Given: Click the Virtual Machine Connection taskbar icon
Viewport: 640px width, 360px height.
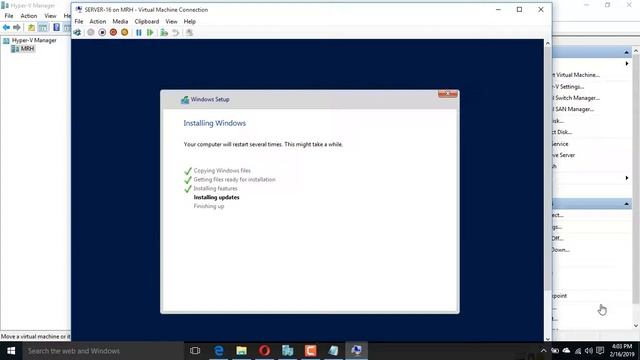Looking at the screenshot, I should [356, 351].
